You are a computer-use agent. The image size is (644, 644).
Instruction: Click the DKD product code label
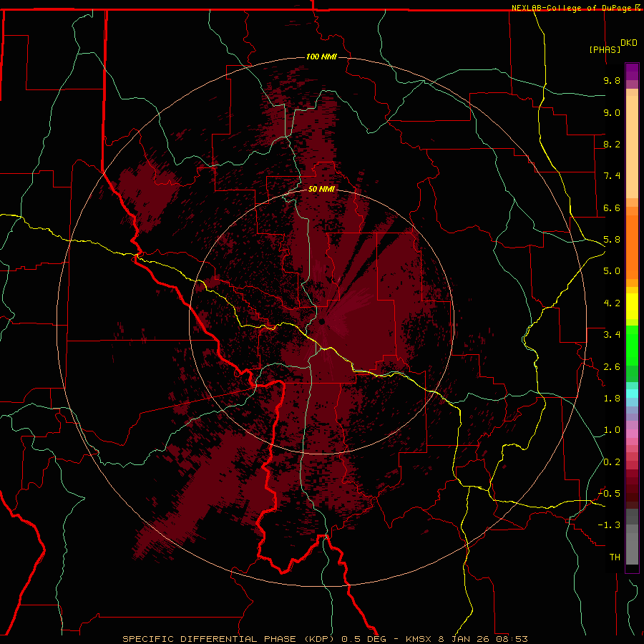point(629,43)
